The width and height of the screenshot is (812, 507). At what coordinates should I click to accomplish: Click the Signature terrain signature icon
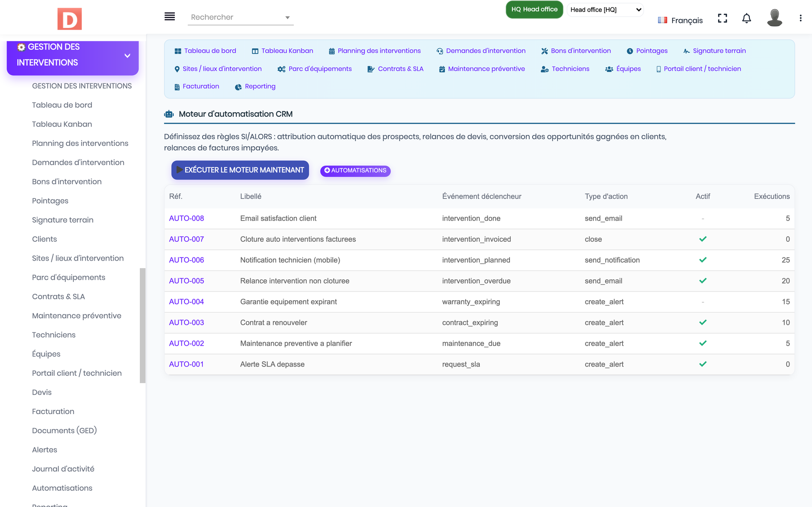click(x=686, y=51)
